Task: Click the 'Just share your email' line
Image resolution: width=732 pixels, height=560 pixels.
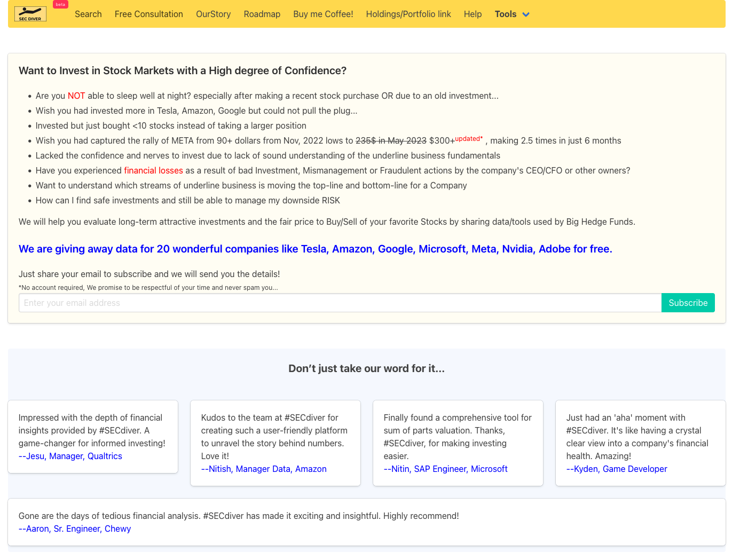Action: coord(149,274)
